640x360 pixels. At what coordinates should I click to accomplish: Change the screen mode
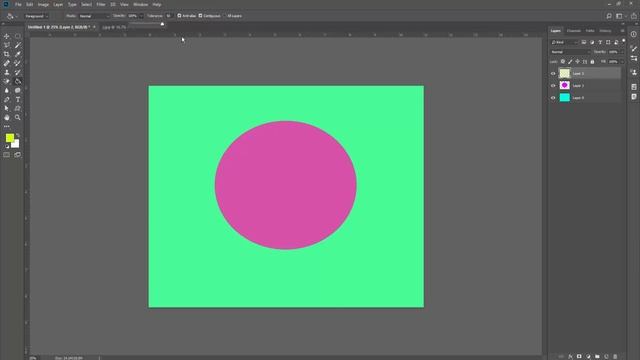(x=18, y=155)
